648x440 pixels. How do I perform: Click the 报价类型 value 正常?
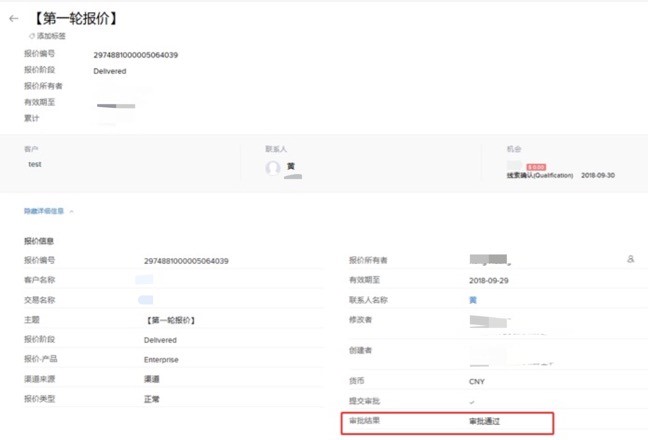[x=152, y=399]
